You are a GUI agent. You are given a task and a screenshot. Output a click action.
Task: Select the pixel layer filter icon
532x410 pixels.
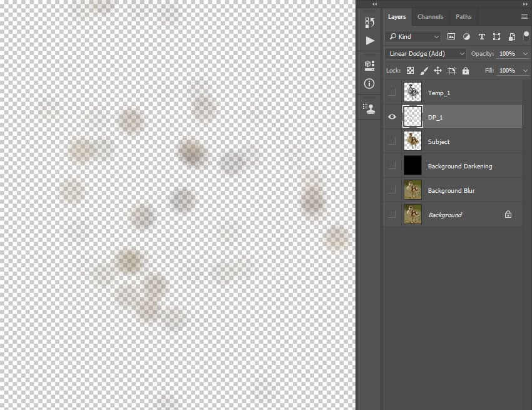click(451, 36)
